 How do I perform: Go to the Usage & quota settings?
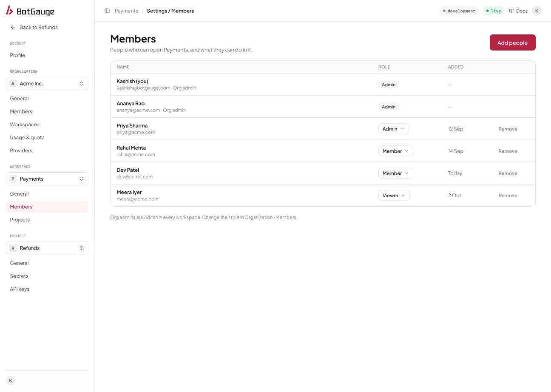tap(27, 137)
